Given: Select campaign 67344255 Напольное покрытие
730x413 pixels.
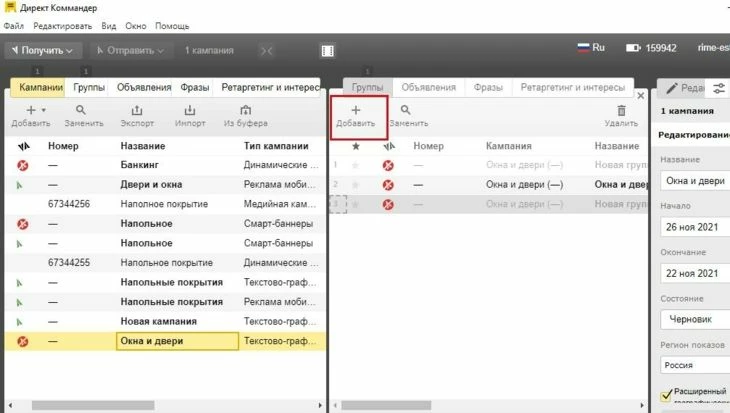Looking at the screenshot, I should [165, 263].
